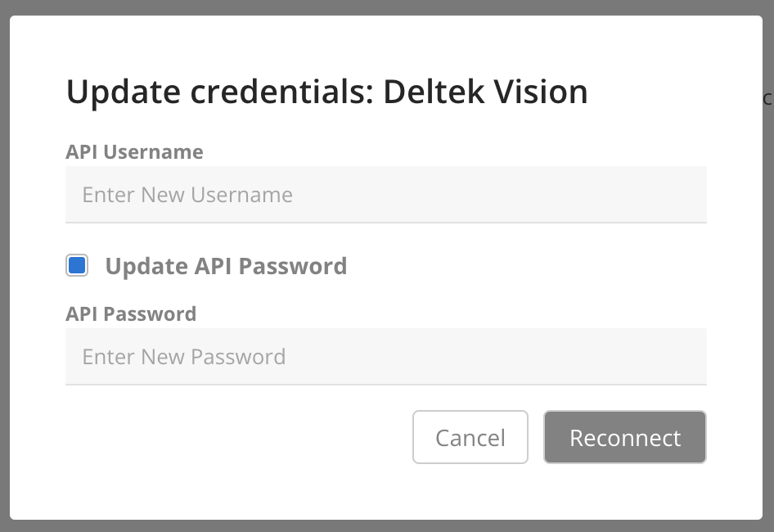Click the partly hidden text right of the dialog

click(767, 98)
